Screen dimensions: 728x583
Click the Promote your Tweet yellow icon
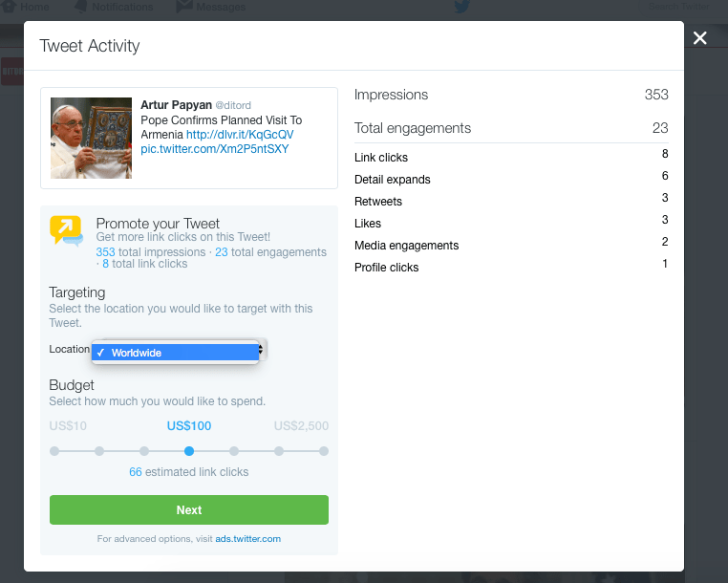[x=66, y=230]
